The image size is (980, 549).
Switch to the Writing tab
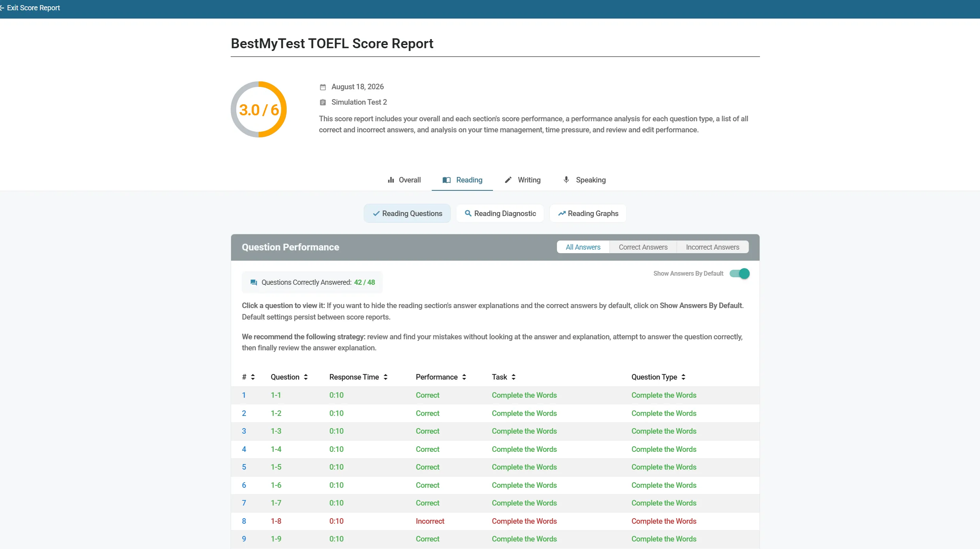[523, 180]
